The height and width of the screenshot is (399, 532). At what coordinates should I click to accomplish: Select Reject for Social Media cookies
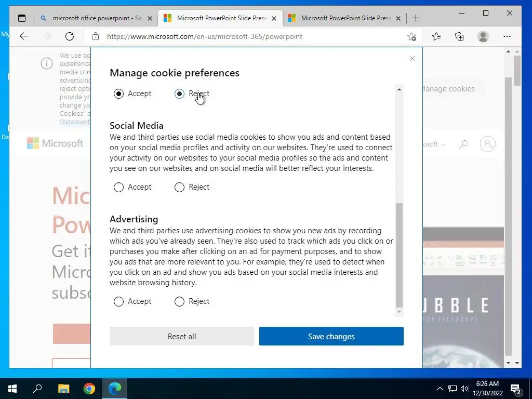(x=179, y=187)
